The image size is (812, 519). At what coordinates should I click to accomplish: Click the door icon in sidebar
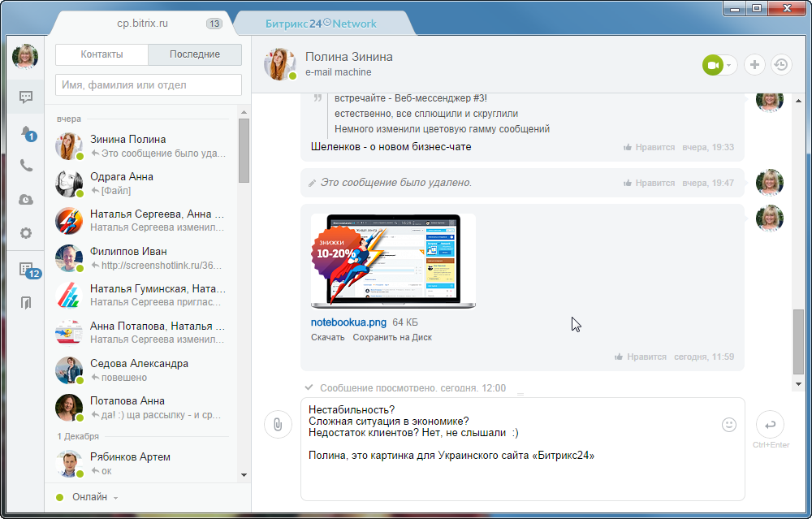(x=26, y=302)
